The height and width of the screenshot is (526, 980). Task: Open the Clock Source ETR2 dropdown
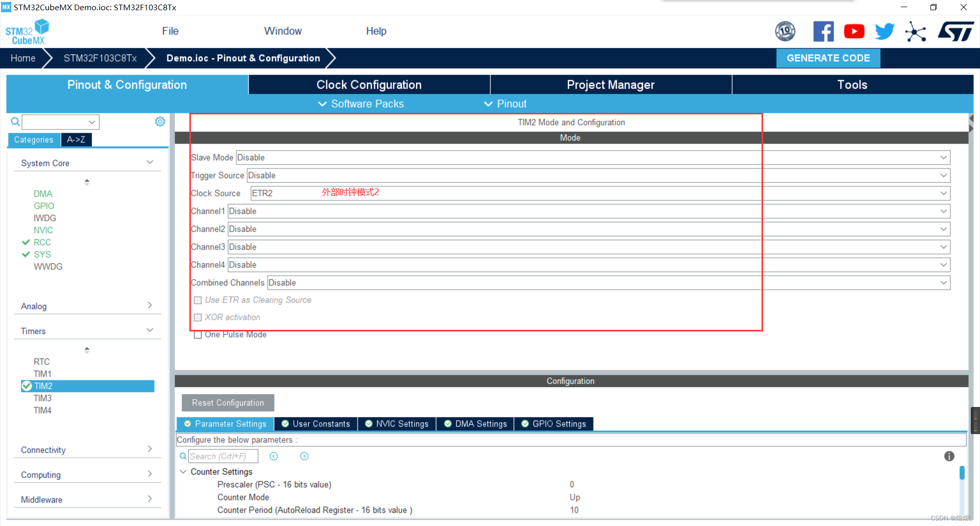coord(600,193)
